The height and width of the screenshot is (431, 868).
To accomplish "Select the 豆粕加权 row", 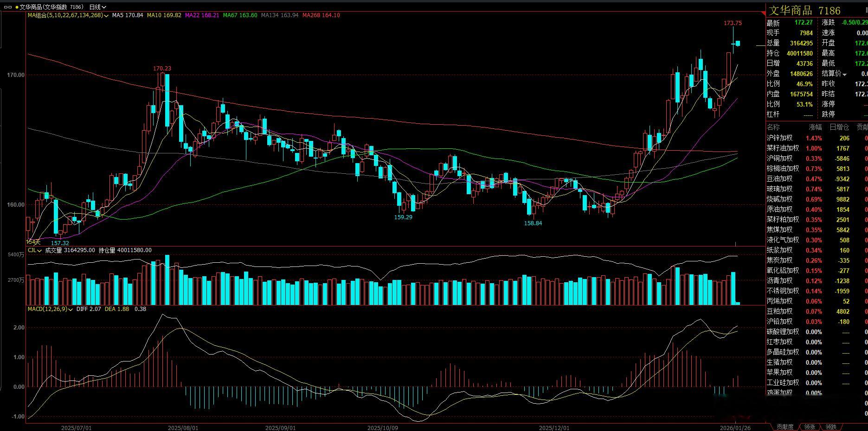I will [817, 311].
